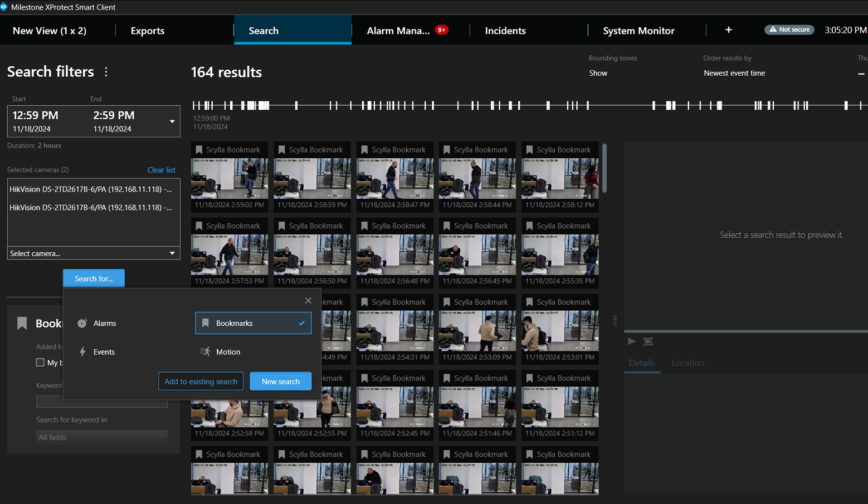
Task: Open the 11/18/2024 2:59:02 PM bookmark thumbnail
Action: point(229,178)
